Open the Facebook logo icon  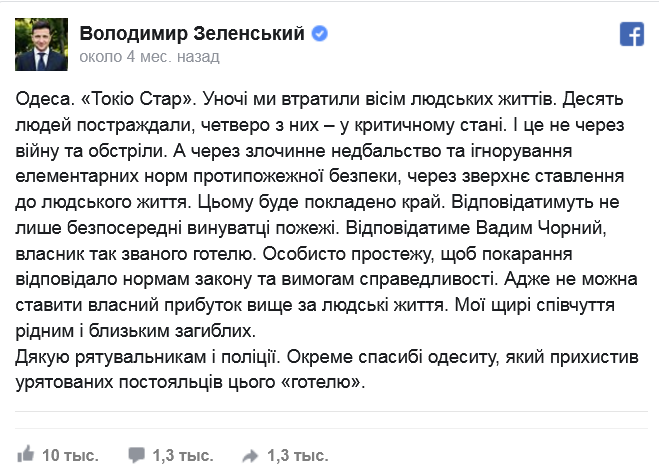(x=632, y=34)
